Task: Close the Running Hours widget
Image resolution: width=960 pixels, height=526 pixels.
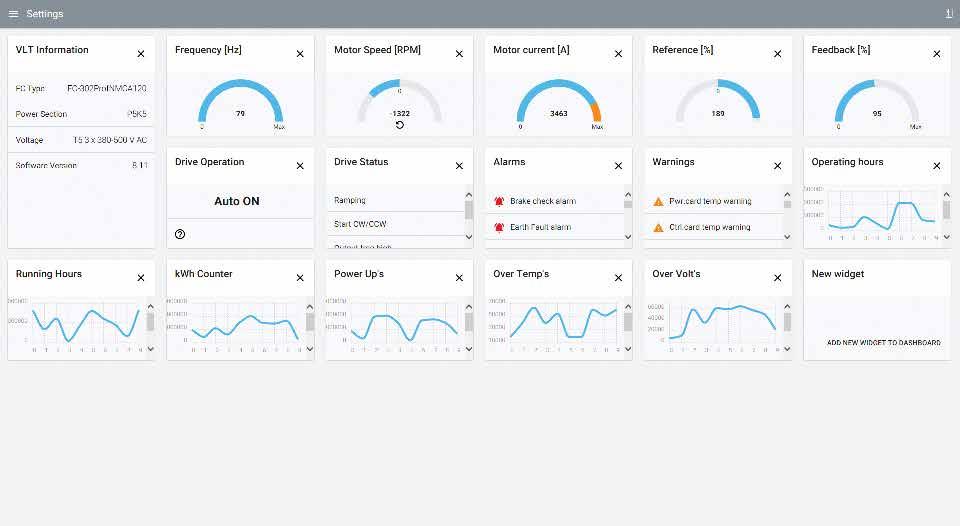Action: tap(141, 278)
